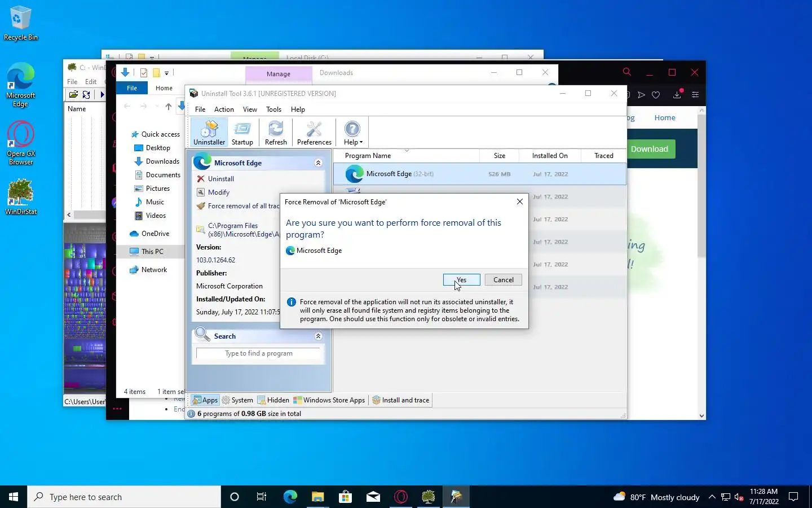Screen dimensions: 812x508
Task: Select the Uninstaller toolbar icon
Action: 209,133
